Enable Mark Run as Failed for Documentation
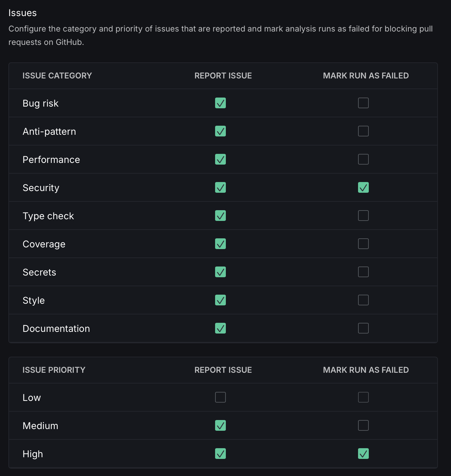The image size is (451, 476). point(363,328)
